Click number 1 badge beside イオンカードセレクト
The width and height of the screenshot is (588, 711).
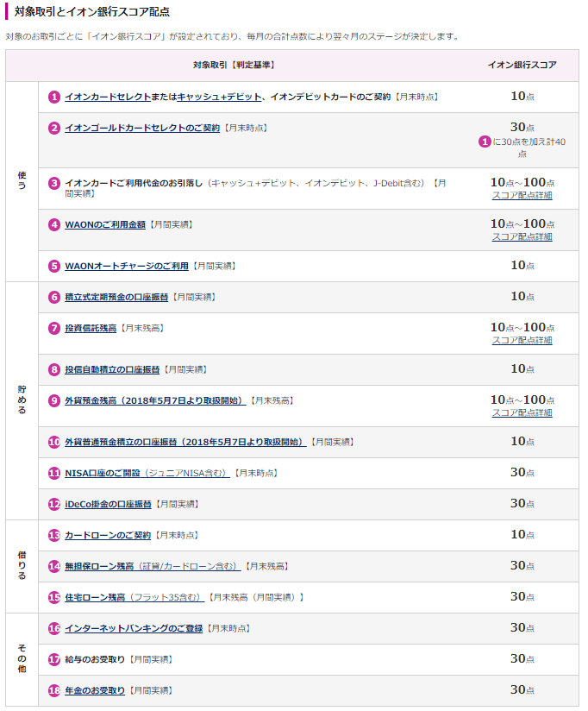pyautogui.click(x=54, y=97)
